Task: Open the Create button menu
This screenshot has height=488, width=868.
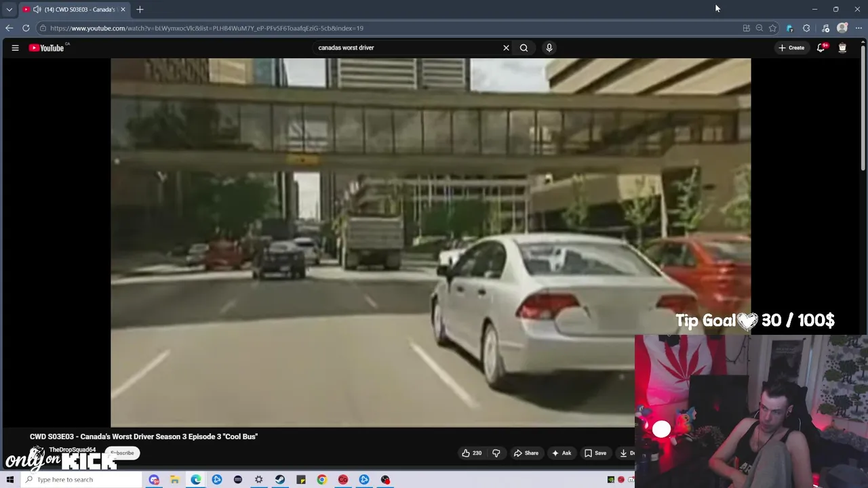Action: (791, 47)
